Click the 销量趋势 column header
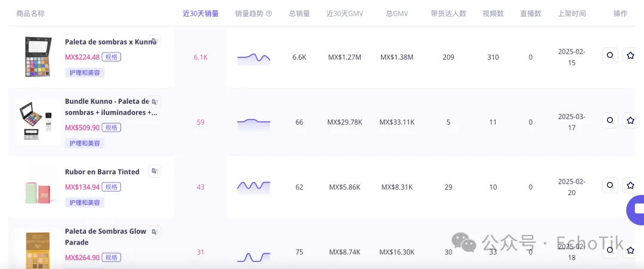 [249, 14]
